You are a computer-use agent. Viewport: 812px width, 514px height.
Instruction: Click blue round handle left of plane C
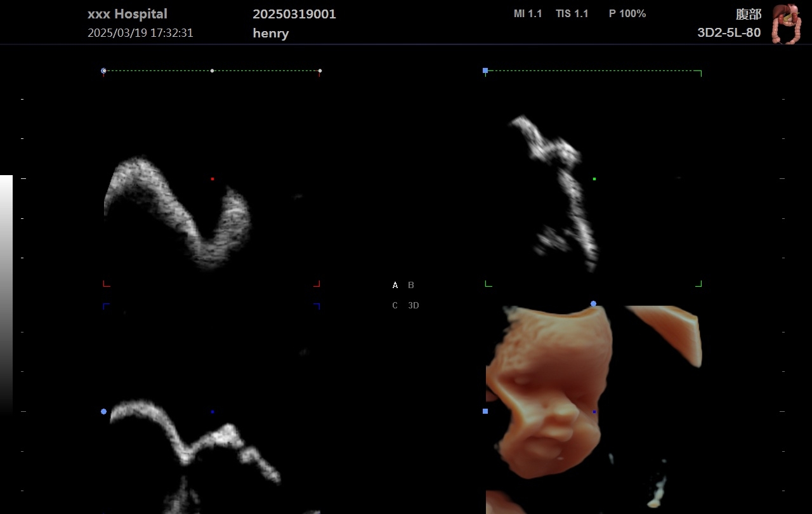(x=103, y=411)
